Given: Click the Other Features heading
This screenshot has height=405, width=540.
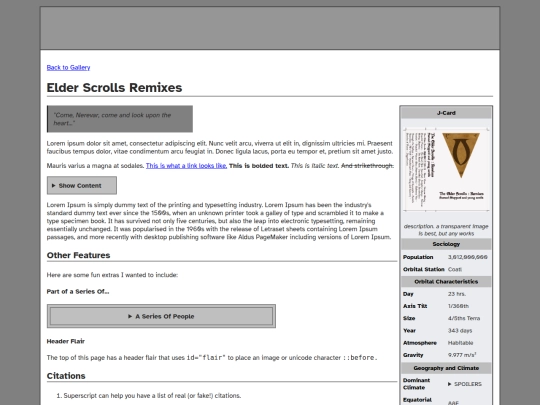Looking at the screenshot, I should point(79,255).
